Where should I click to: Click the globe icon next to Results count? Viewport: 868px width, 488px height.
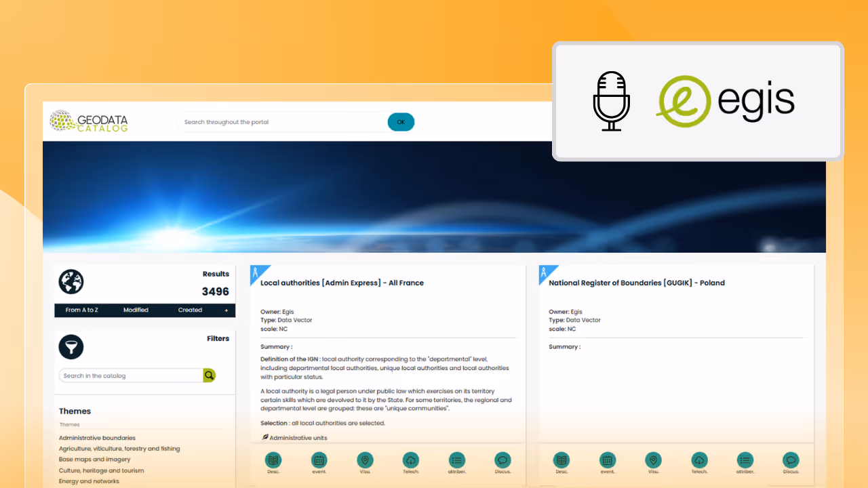point(71,281)
